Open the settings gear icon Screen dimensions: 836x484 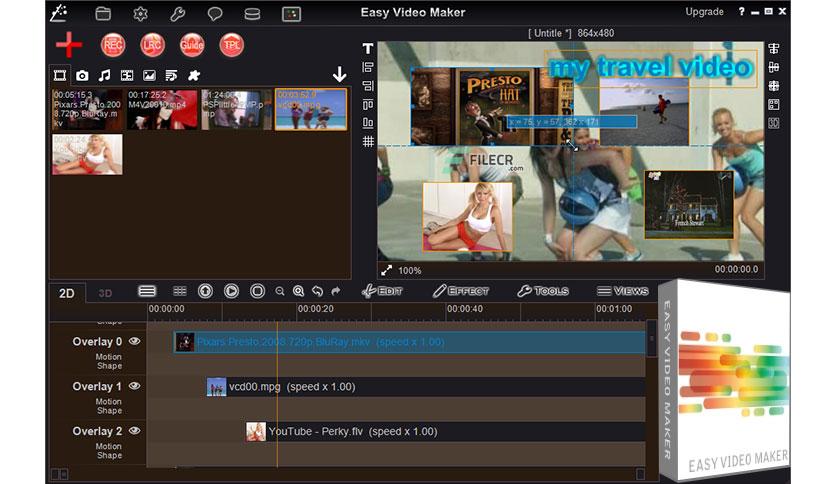[x=140, y=13]
